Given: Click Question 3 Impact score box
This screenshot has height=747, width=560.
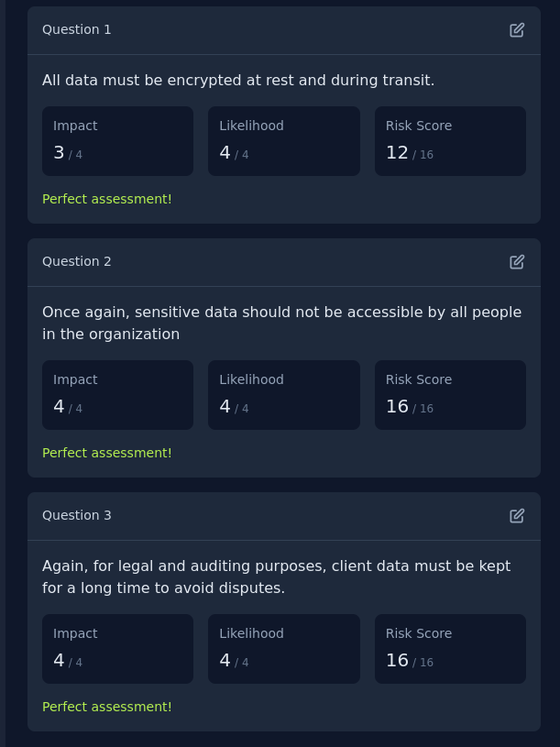Looking at the screenshot, I should pos(117,649).
